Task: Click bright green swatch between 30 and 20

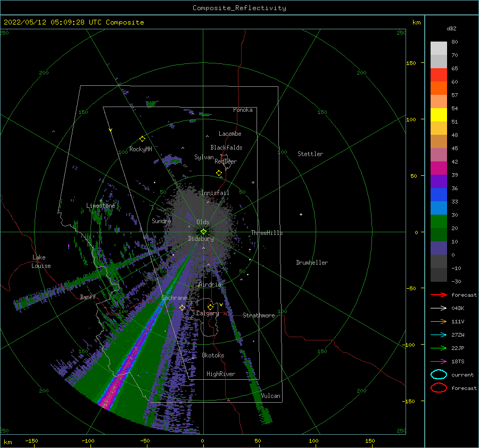Action: click(x=439, y=222)
